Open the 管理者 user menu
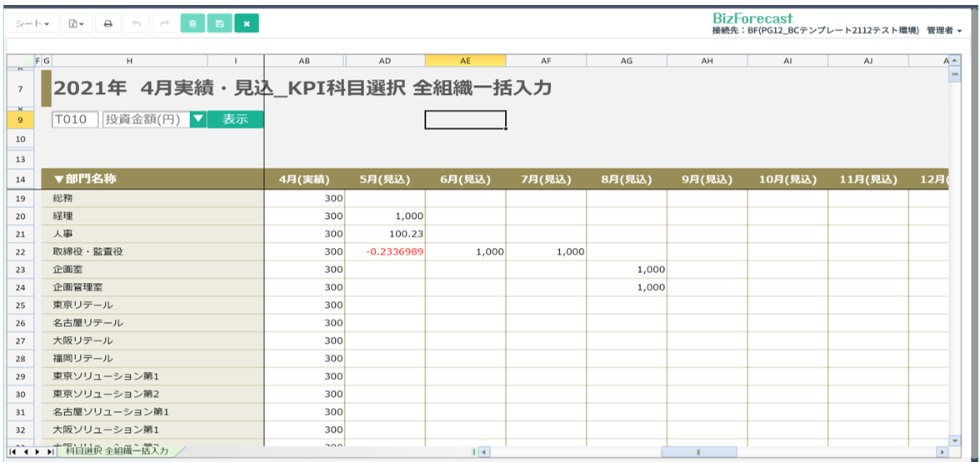 click(x=944, y=31)
